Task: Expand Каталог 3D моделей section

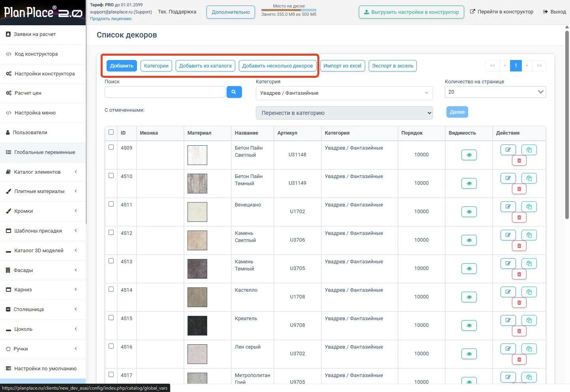Action: pyautogui.click(x=43, y=251)
